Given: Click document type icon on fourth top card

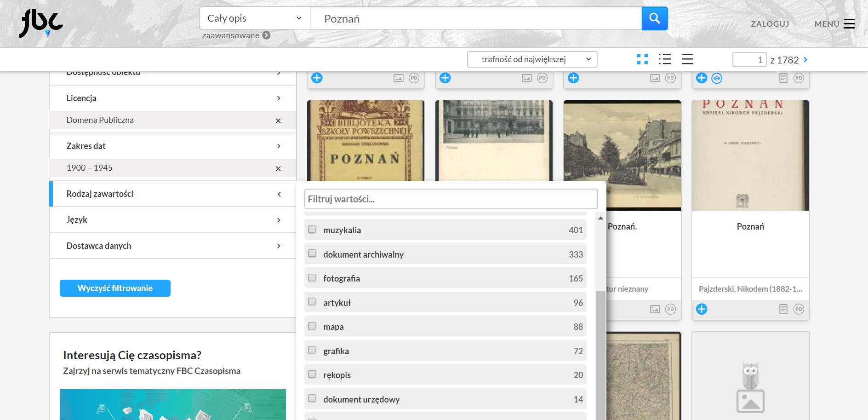Looking at the screenshot, I should (x=783, y=78).
